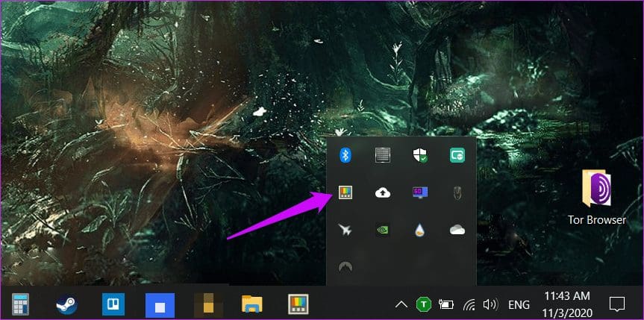Collapse the hidden icons tray chevron
This screenshot has height=320, width=644.
[401, 304]
